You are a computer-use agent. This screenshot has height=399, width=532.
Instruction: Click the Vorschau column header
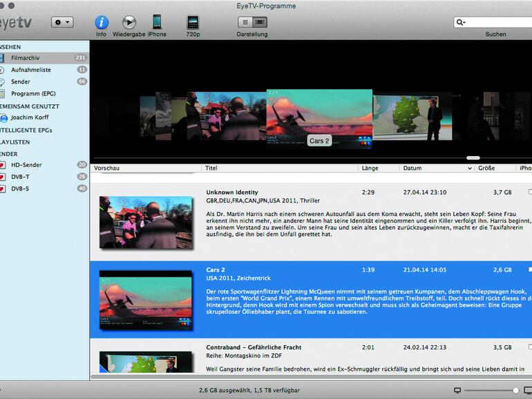pos(146,168)
